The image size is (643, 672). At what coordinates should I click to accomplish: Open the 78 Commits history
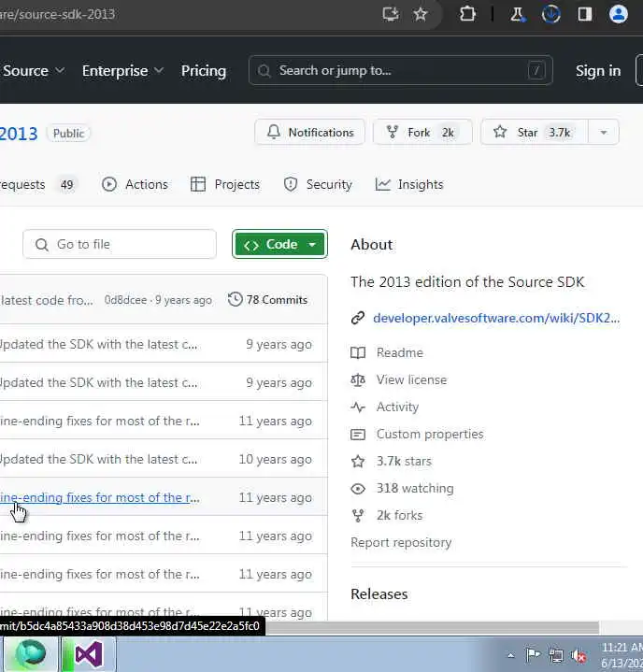tap(268, 300)
